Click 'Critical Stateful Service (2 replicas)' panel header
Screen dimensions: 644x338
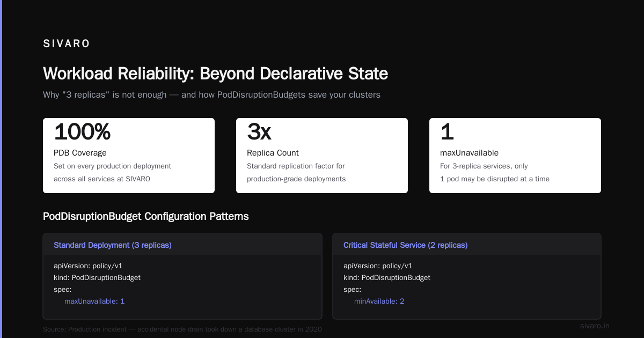(467, 244)
